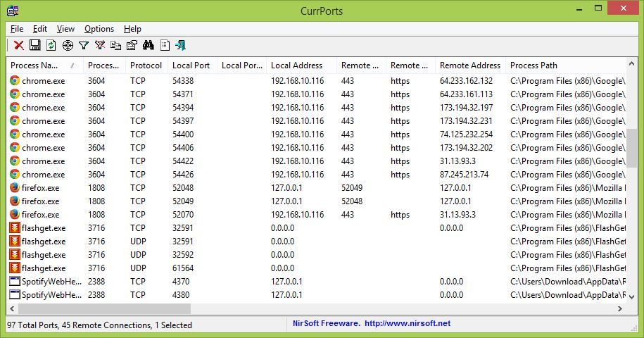
Task: Click the horizontal scrollbar thumb
Action: pos(104,308)
